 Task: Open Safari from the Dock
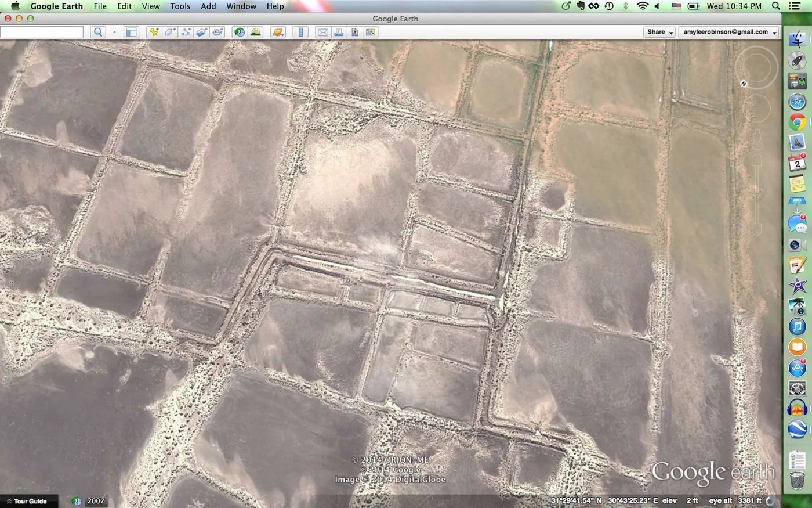[x=797, y=102]
